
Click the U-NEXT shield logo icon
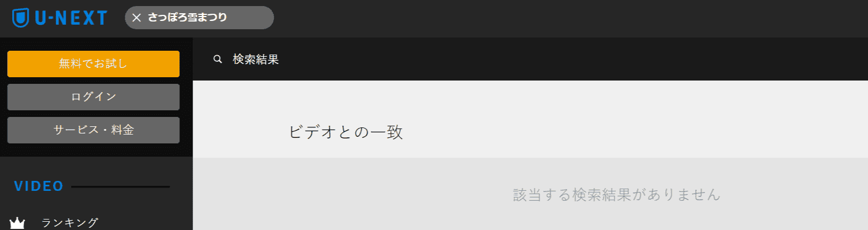coord(20,18)
